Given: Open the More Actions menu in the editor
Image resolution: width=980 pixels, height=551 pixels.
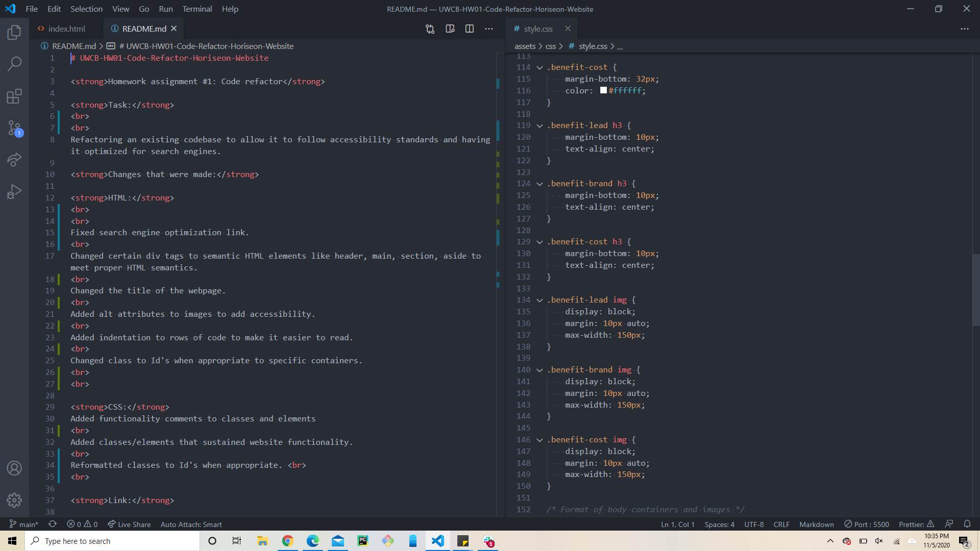Looking at the screenshot, I should [x=488, y=29].
